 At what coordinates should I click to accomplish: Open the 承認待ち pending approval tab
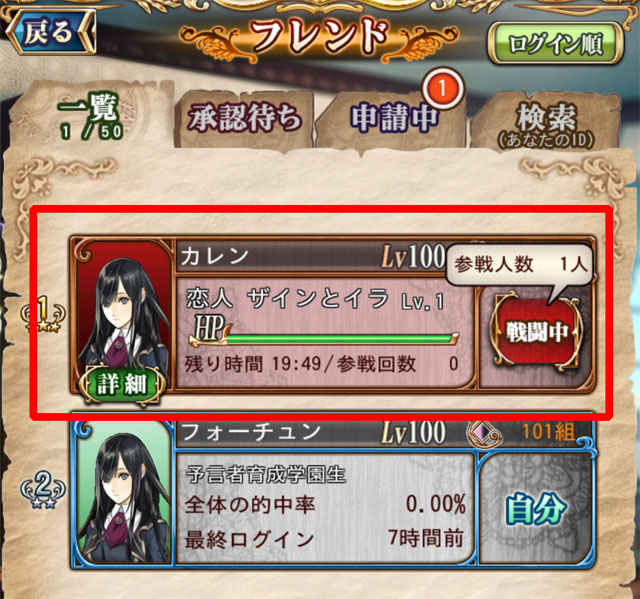pyautogui.click(x=245, y=118)
